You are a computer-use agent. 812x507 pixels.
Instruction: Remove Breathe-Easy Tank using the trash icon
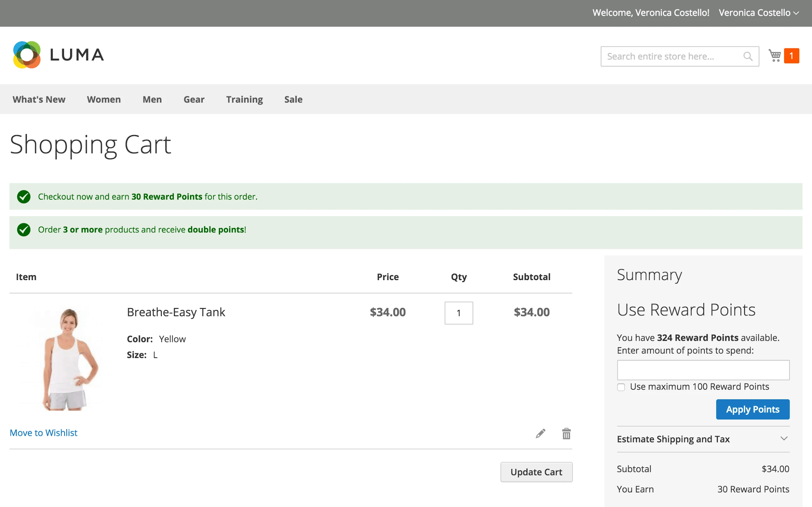566,433
